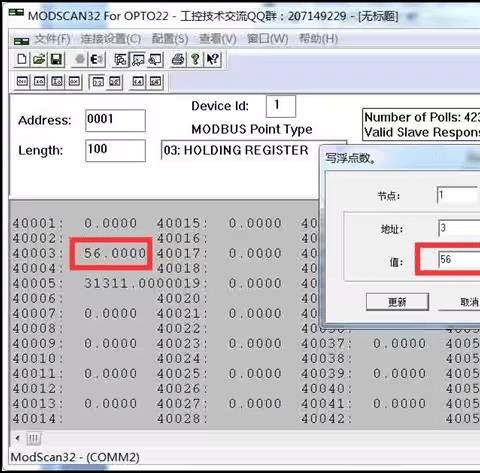This screenshot has width=480, height=473.
Task: Click the 更新 button
Action: point(397,302)
